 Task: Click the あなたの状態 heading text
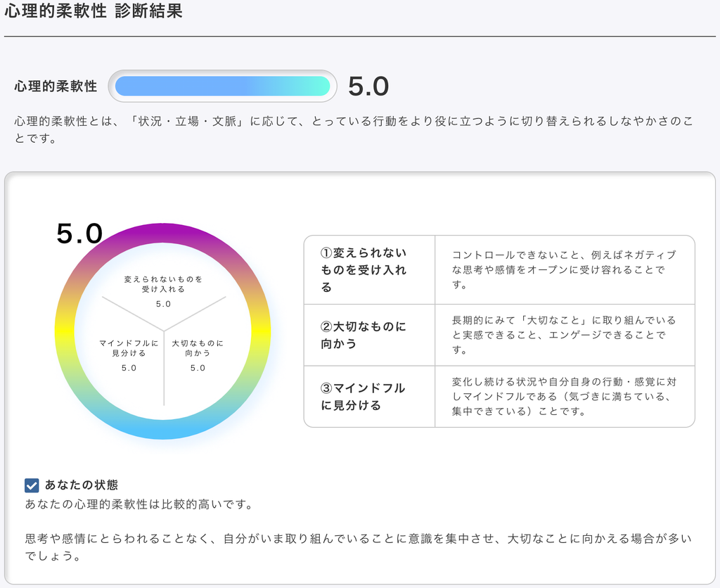tap(82, 485)
